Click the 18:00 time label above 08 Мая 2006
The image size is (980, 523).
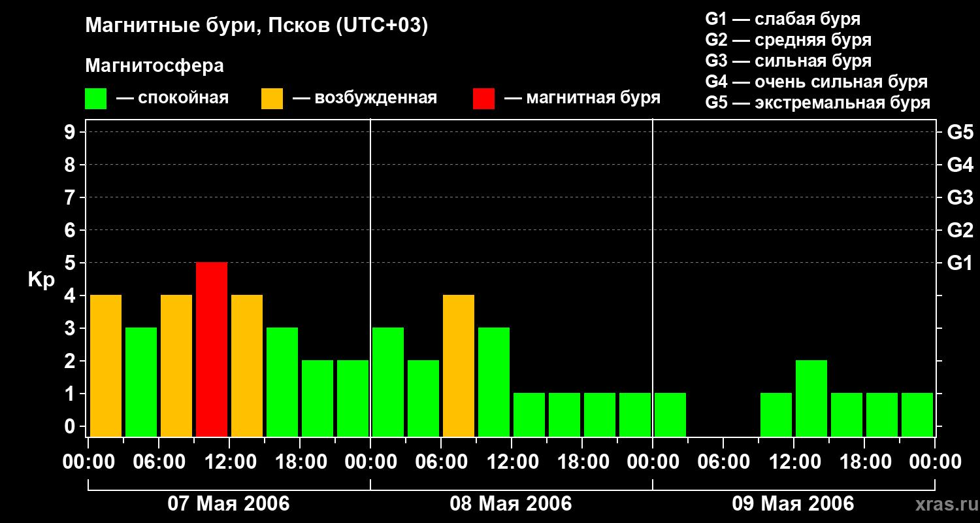[x=582, y=462]
